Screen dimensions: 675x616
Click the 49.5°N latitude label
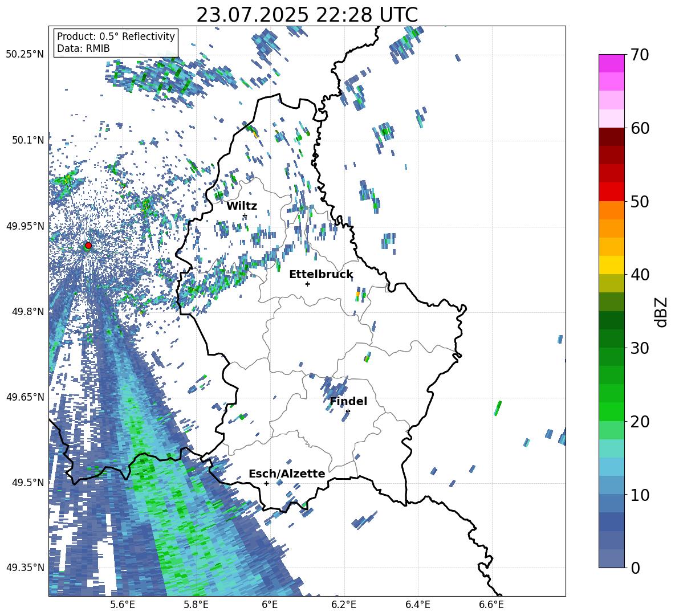click(28, 482)
